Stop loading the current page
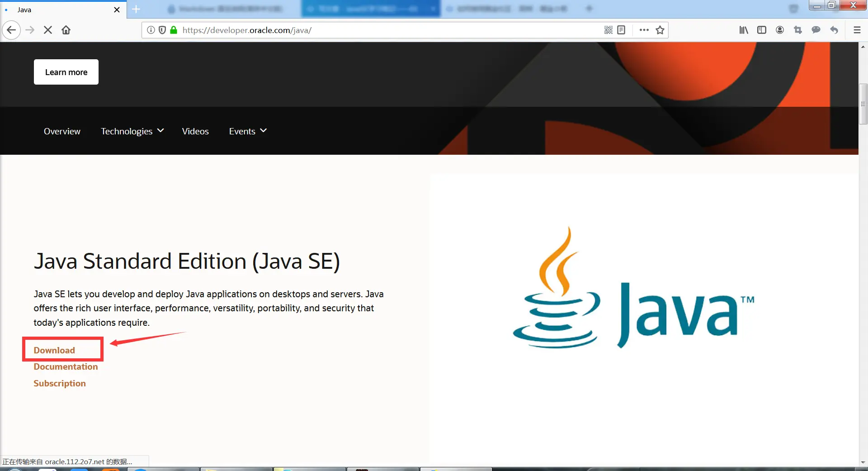 (48, 30)
